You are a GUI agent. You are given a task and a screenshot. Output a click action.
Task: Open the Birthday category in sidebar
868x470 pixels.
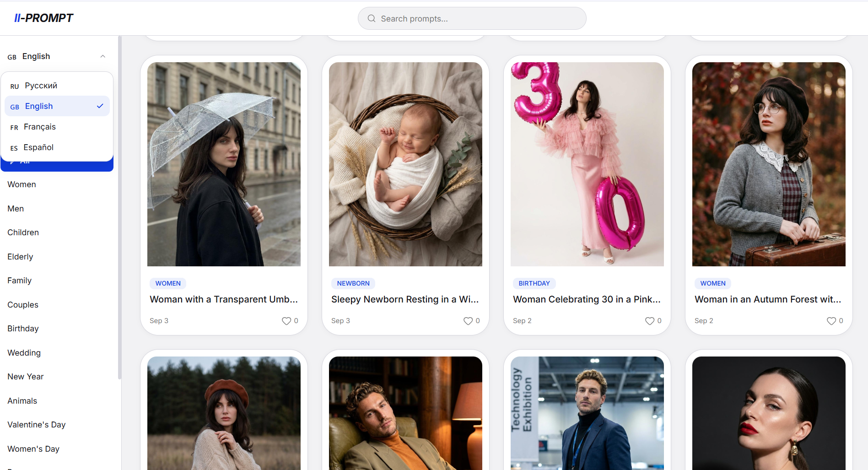[x=23, y=329]
